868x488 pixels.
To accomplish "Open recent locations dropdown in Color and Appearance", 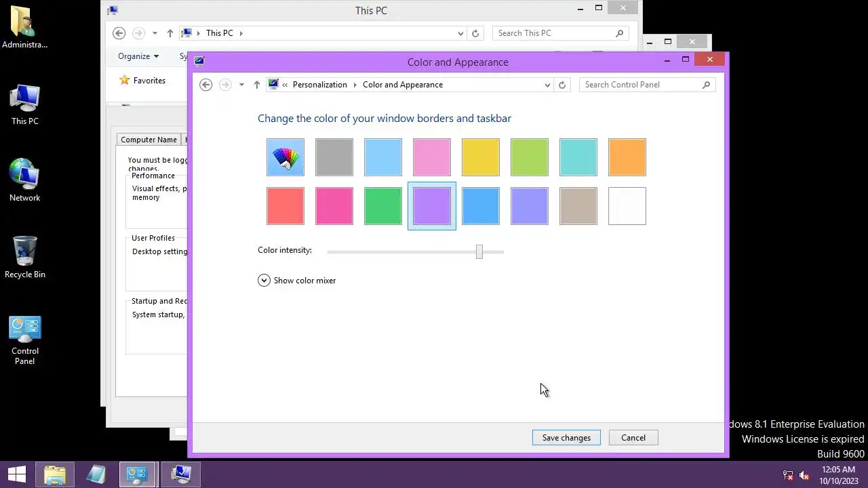I will (x=241, y=85).
